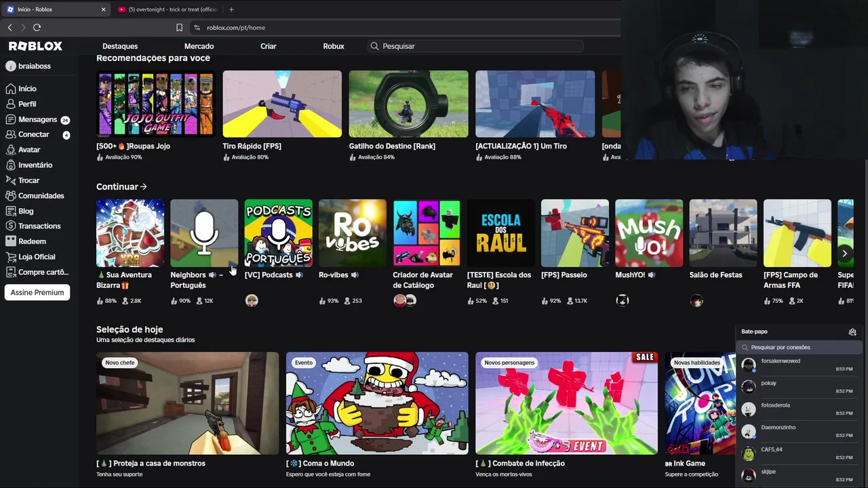
Task: Open Neighbors Português game tile
Action: 204,233
